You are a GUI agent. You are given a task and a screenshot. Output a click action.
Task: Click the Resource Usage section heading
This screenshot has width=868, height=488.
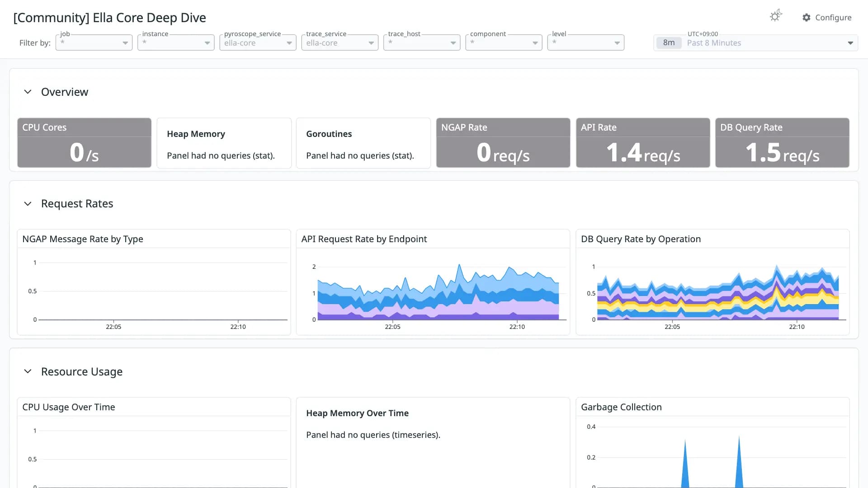click(x=82, y=371)
